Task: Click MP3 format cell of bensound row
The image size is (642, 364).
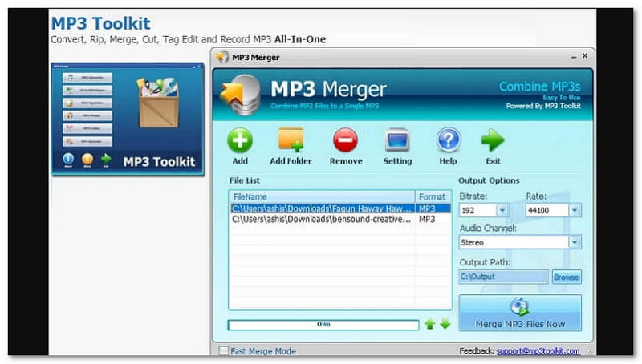Action: [x=427, y=219]
